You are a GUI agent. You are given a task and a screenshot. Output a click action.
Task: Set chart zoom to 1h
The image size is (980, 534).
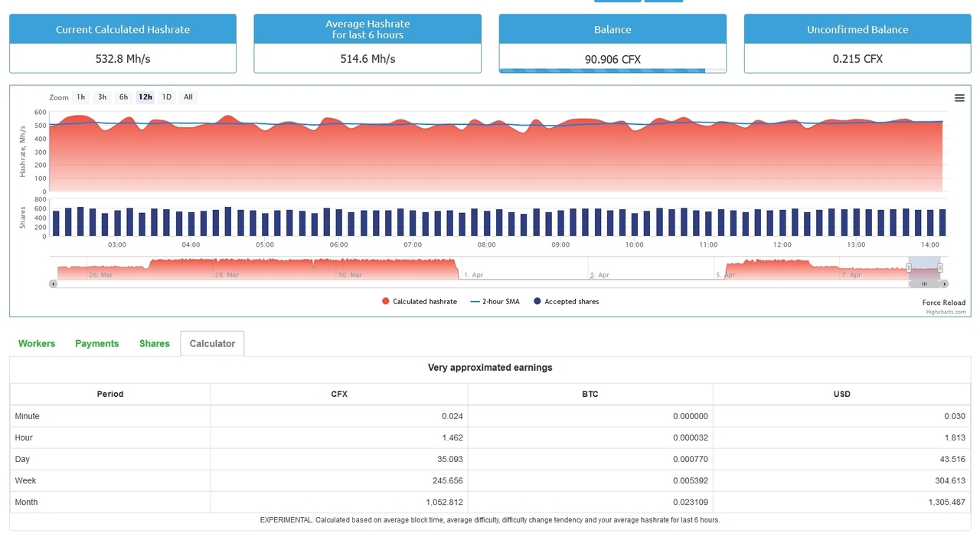tap(80, 97)
